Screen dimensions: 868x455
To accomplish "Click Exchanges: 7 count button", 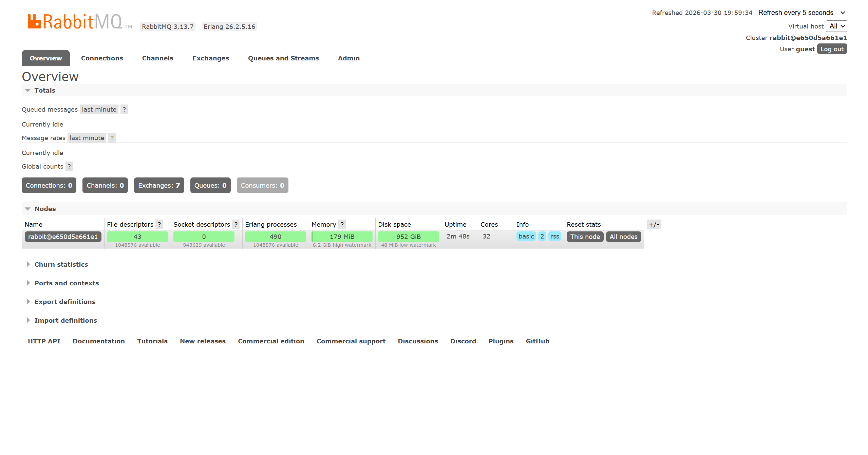I will tap(159, 185).
